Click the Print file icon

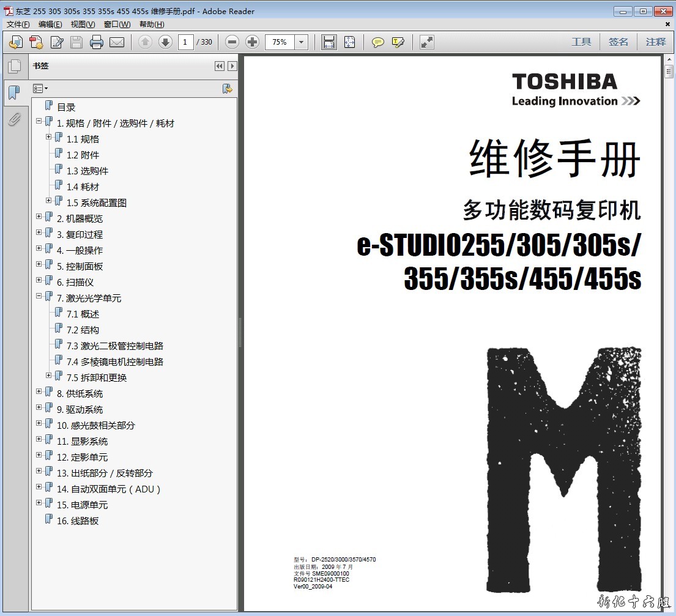point(96,42)
